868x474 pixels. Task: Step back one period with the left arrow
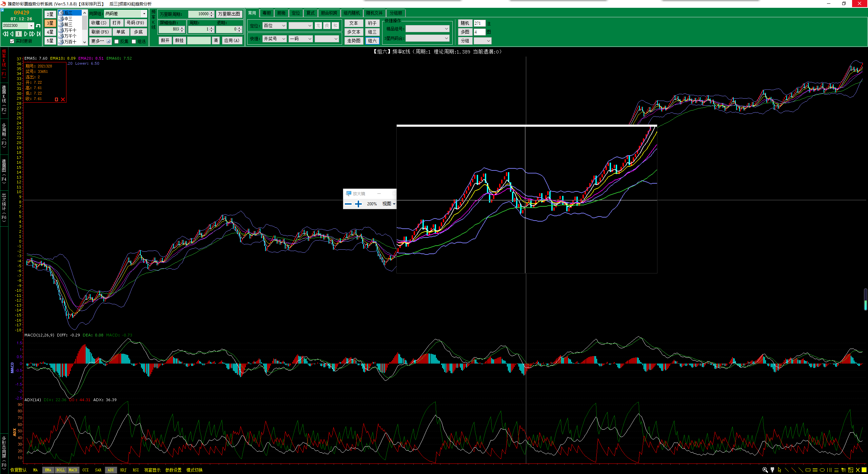tap(12, 34)
